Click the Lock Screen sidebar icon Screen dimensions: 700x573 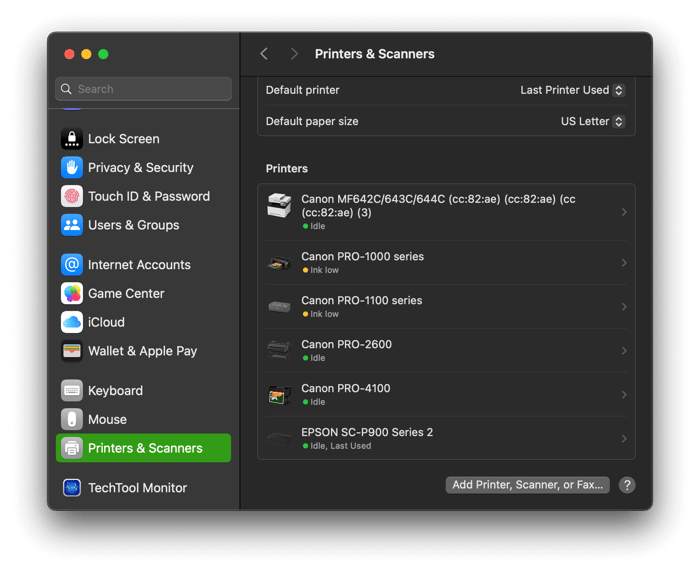(x=72, y=139)
